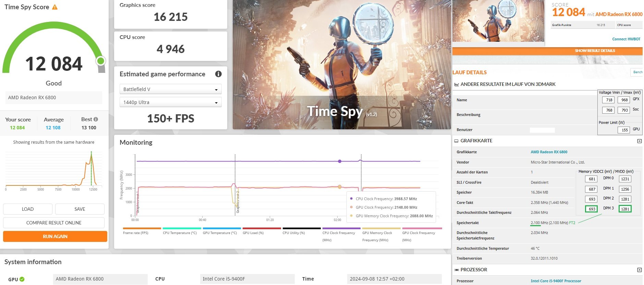
Task: Click the GPU Power Limit field 155
Action: [624, 130]
